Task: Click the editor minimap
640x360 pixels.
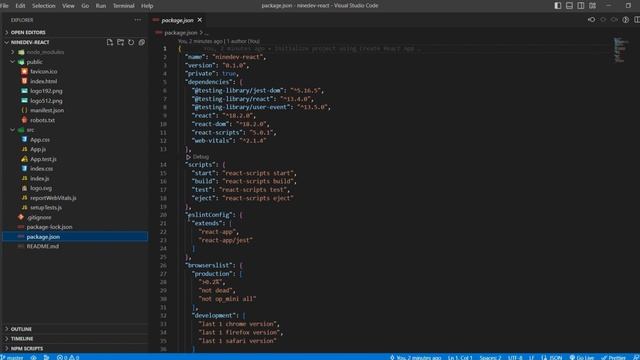Action: pyautogui.click(x=620, y=49)
